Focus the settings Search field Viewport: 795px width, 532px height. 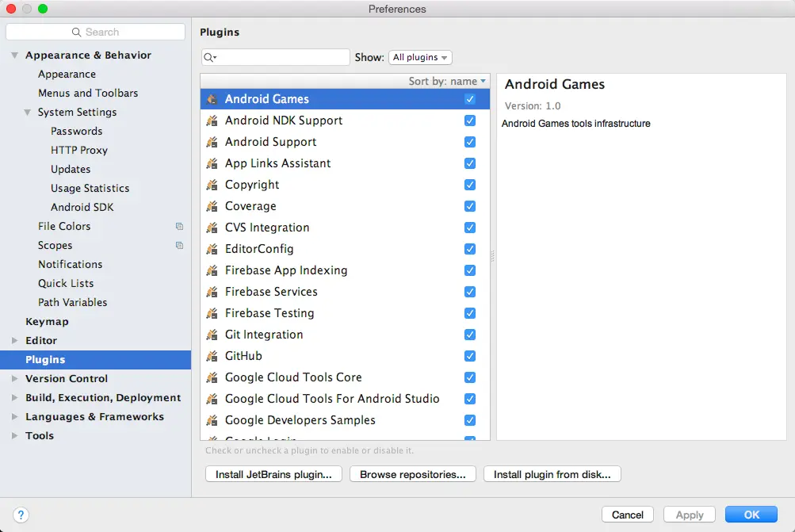tap(95, 32)
